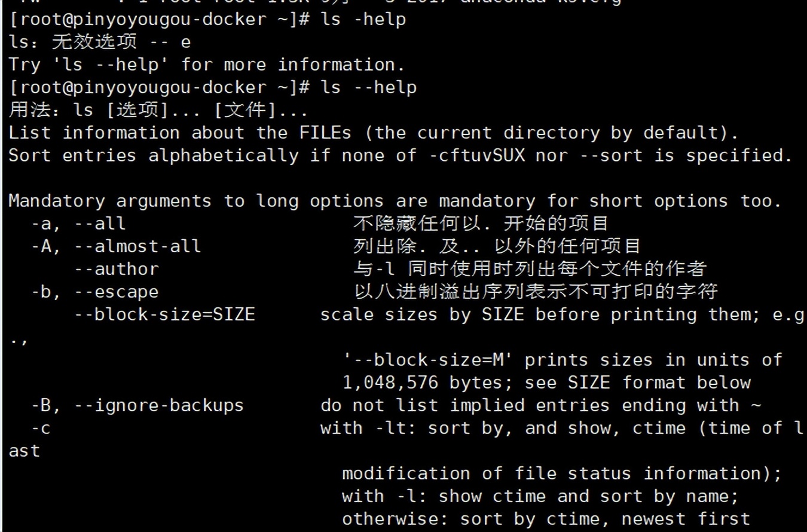Click the '-a, --all' option
Viewport: 807px width, 532px height.
pos(78,224)
